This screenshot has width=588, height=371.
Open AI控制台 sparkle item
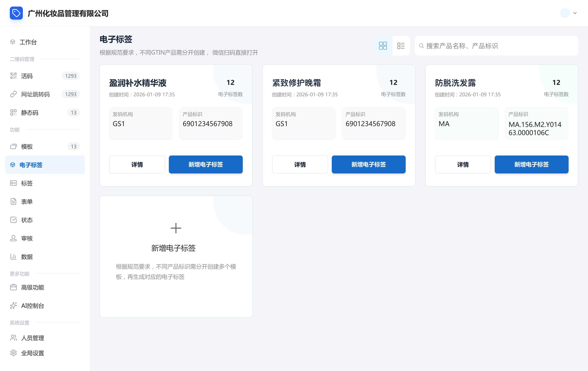point(32,305)
